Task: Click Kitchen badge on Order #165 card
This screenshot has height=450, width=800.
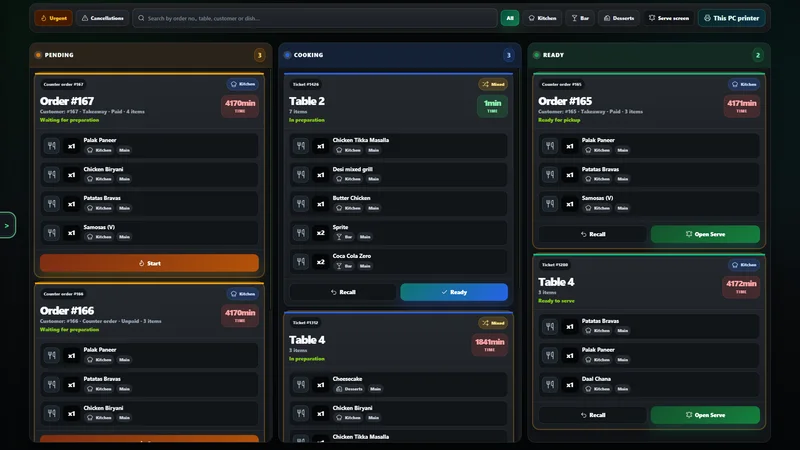Action: coord(744,84)
